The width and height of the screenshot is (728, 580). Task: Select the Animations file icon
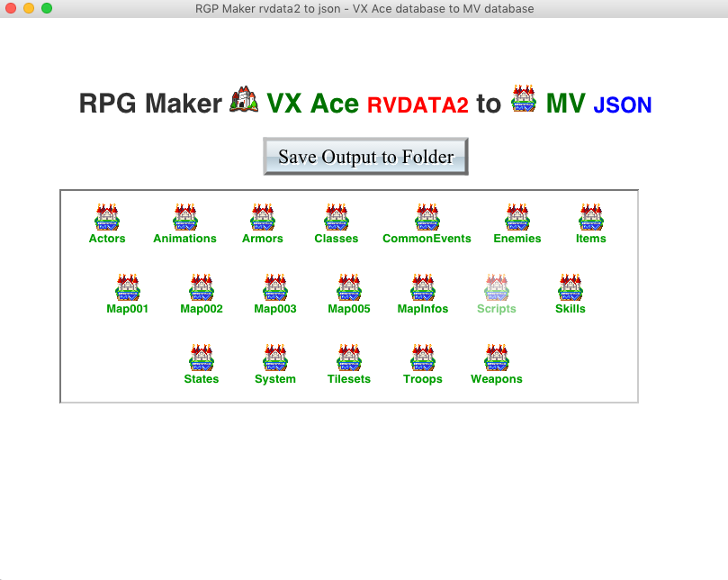tap(184, 218)
